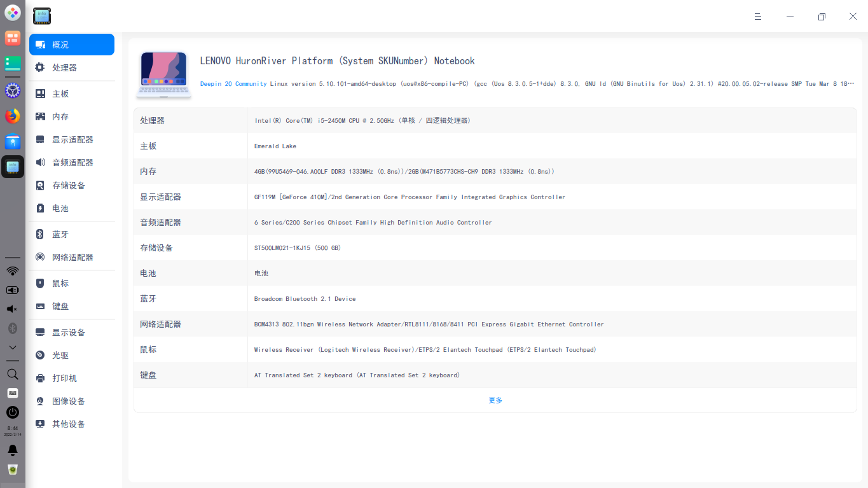Open the 处理器 (processor) section icon
The image size is (868, 488).
[x=40, y=67]
